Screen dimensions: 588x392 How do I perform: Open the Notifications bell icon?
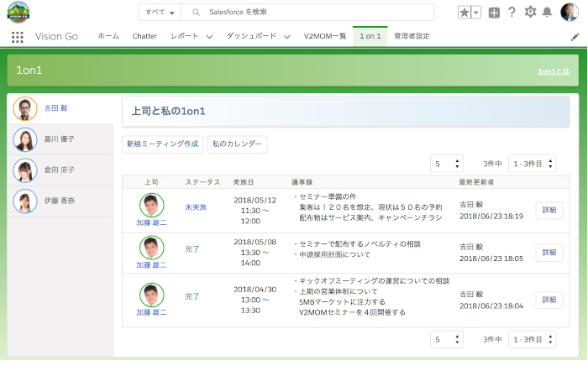click(547, 13)
